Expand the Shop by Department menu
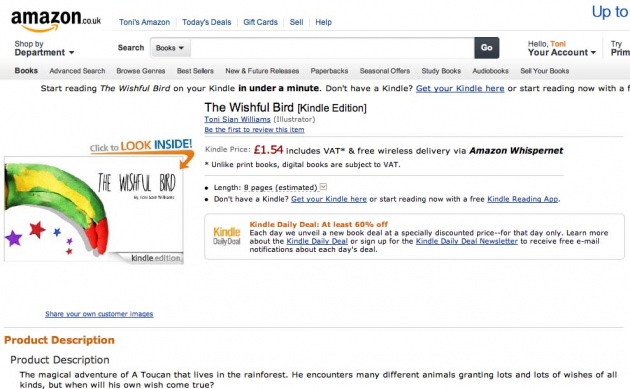Viewport: 630px width, 389px height. coord(44,48)
